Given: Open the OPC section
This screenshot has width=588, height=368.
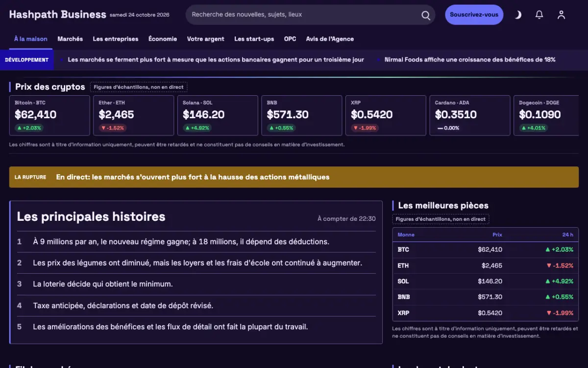Looking at the screenshot, I should click(290, 39).
